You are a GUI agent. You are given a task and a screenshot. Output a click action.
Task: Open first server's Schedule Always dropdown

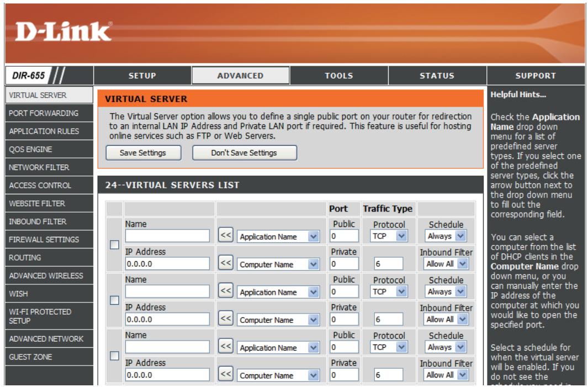pos(446,236)
